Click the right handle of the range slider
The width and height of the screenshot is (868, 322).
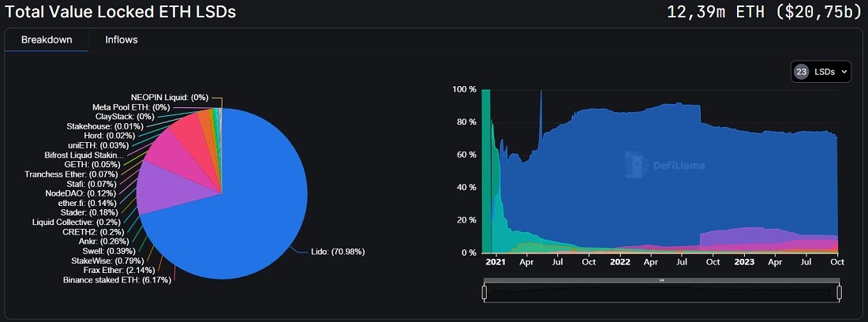click(839, 292)
